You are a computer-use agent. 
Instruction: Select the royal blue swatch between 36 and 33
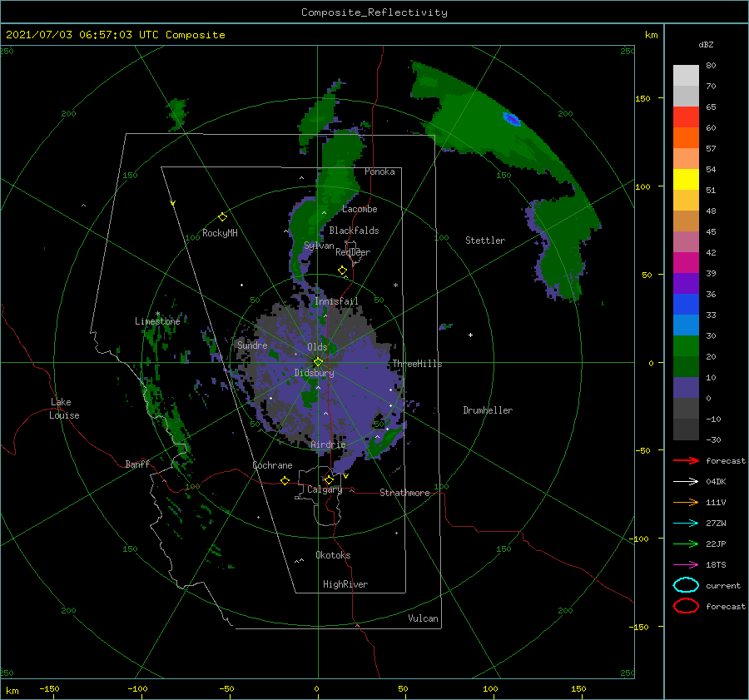(x=686, y=305)
